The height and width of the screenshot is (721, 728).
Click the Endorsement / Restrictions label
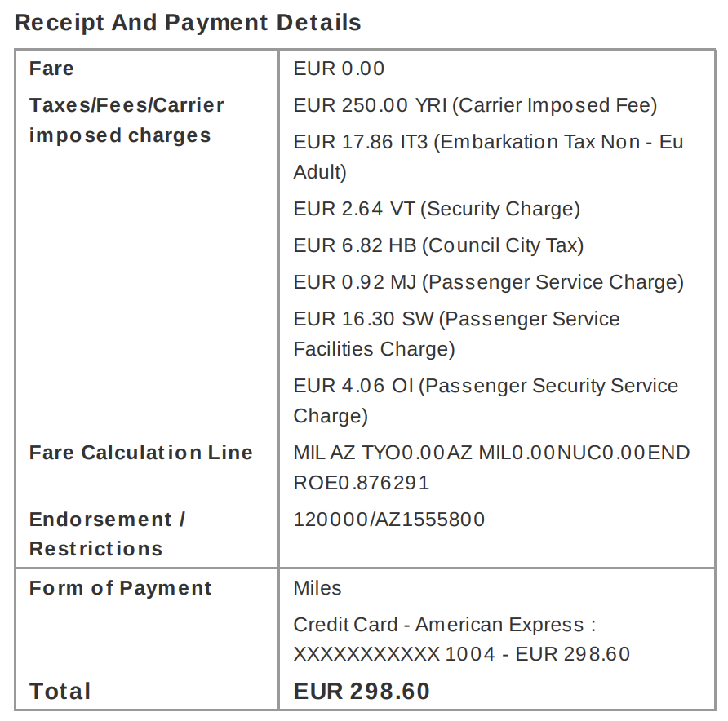click(107, 534)
